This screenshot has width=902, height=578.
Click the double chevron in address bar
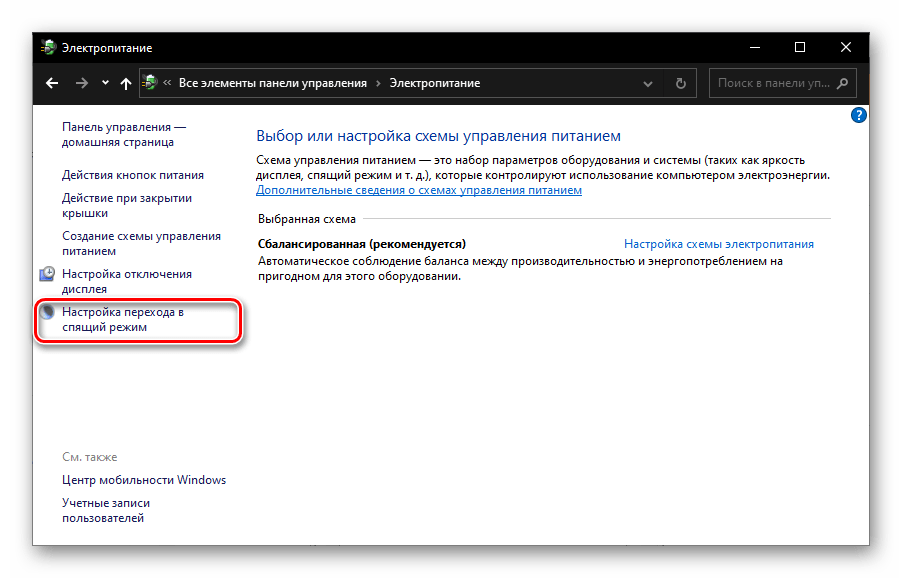pos(167,83)
